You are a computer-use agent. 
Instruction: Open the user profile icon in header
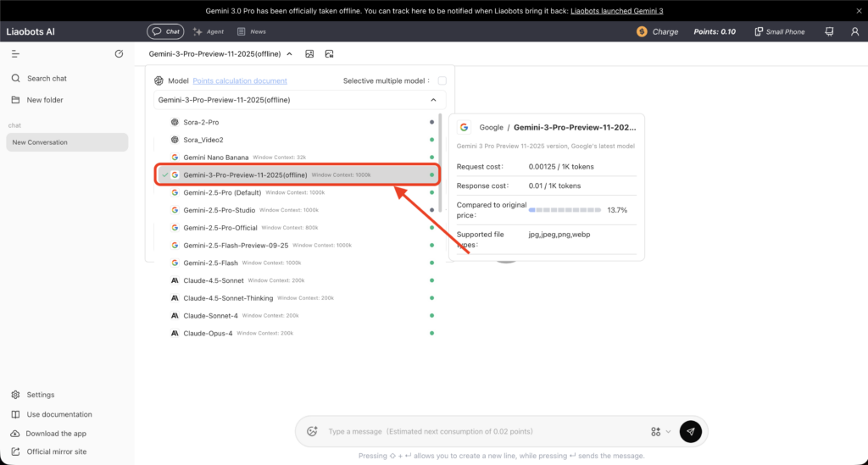click(x=854, y=31)
